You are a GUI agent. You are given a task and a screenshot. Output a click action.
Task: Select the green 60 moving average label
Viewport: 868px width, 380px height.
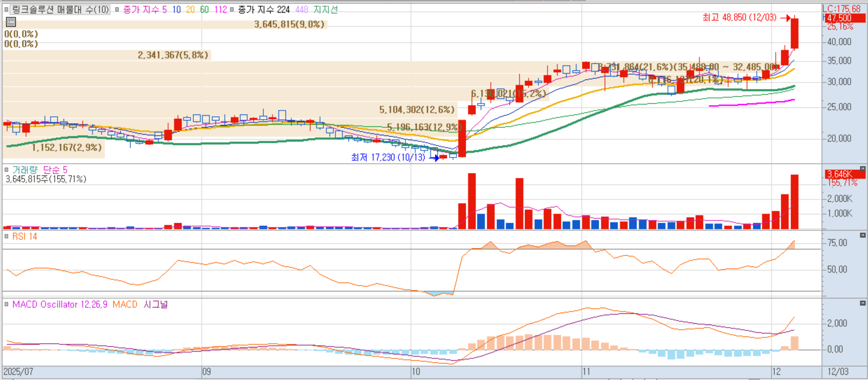tap(204, 9)
